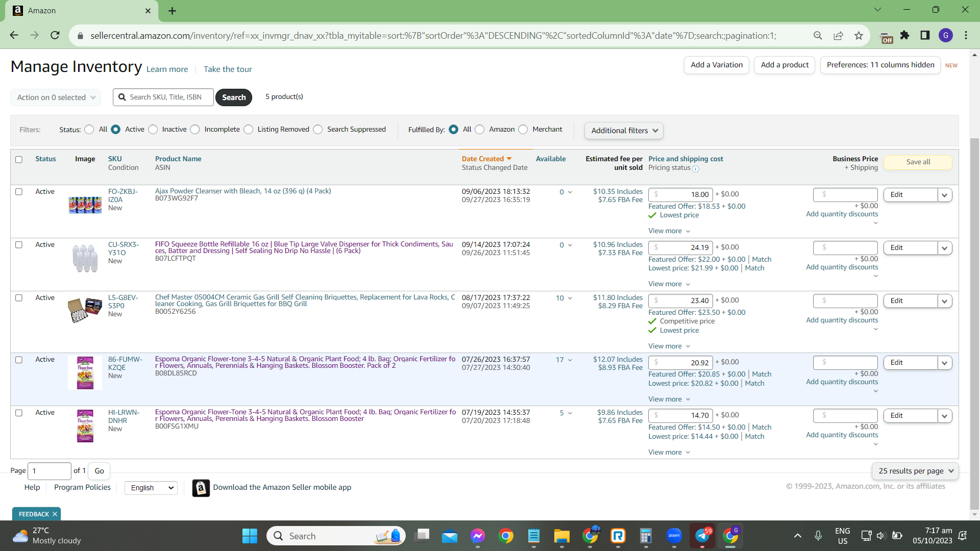The height and width of the screenshot is (551, 980).
Task: Open the English language selector
Action: (152, 488)
